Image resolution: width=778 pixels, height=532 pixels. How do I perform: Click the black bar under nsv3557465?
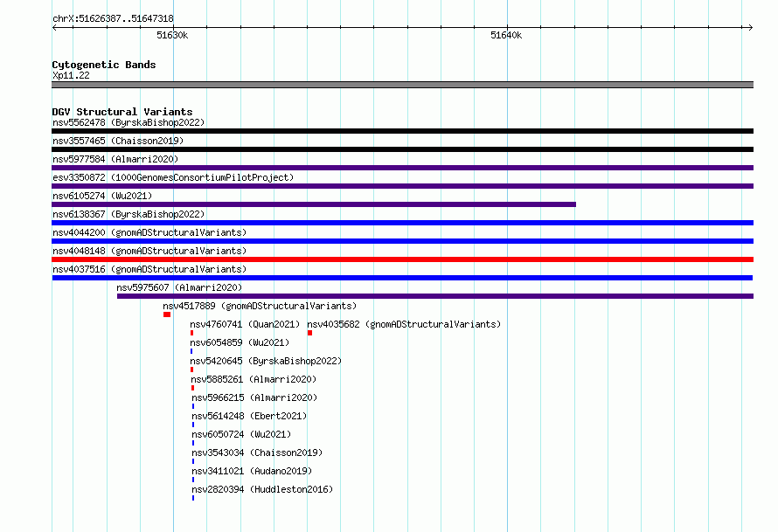click(402, 149)
